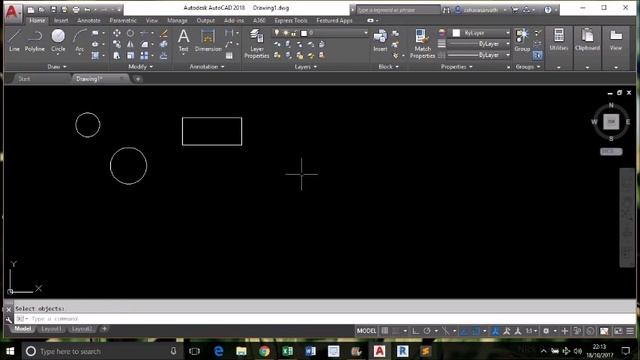
Task: Expand the Block panel dropdown
Action: coord(389,67)
